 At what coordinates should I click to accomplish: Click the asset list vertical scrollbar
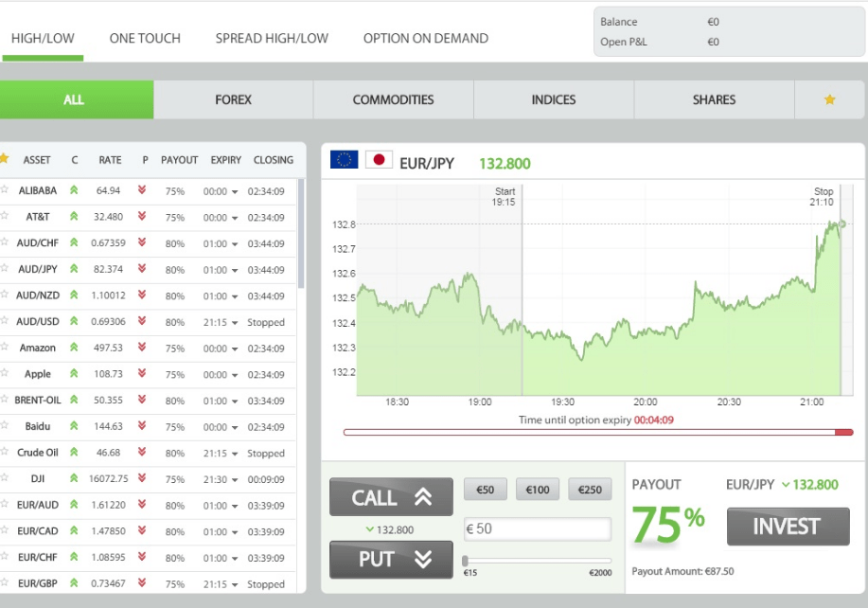click(x=301, y=233)
